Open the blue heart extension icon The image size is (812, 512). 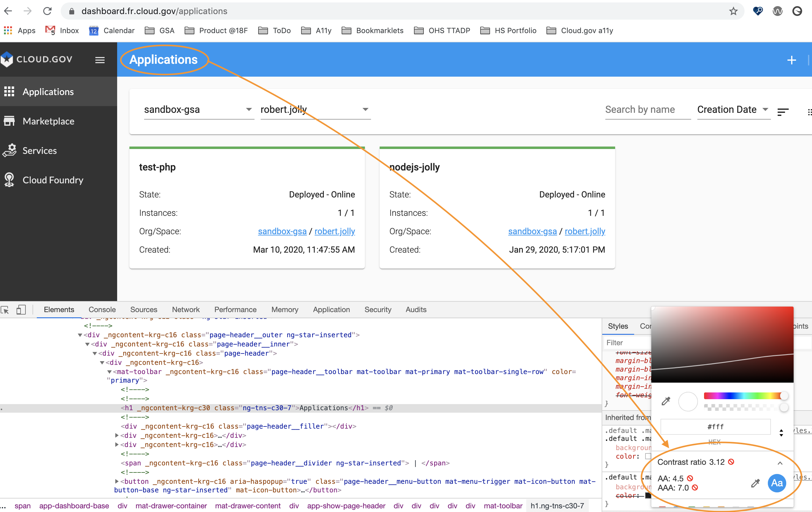pyautogui.click(x=758, y=11)
